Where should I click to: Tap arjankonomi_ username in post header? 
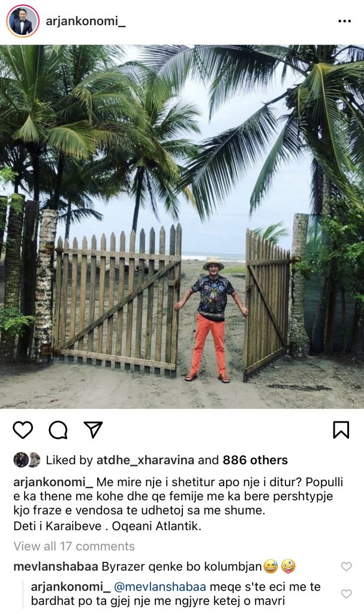[x=86, y=21]
